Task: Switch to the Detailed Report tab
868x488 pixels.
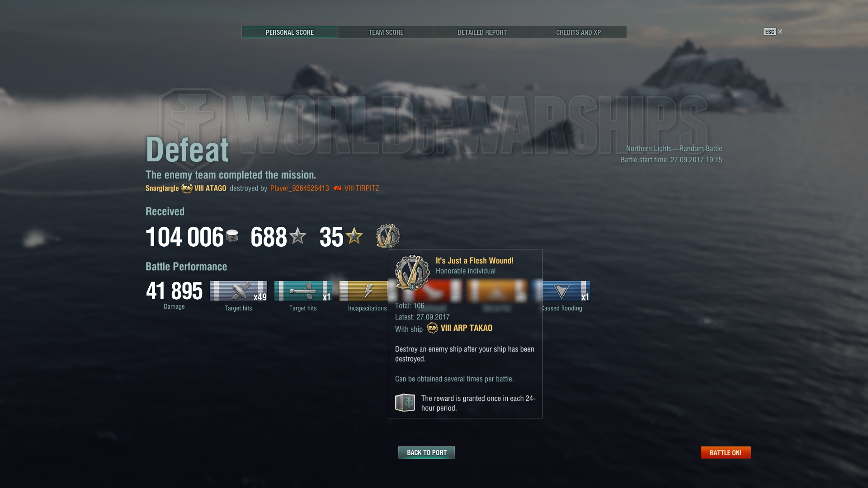Action: point(482,33)
